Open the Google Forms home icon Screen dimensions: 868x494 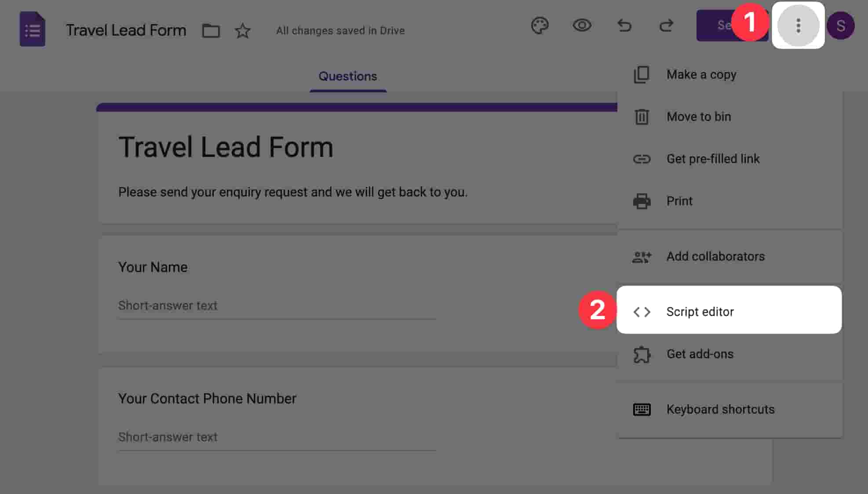(x=33, y=29)
